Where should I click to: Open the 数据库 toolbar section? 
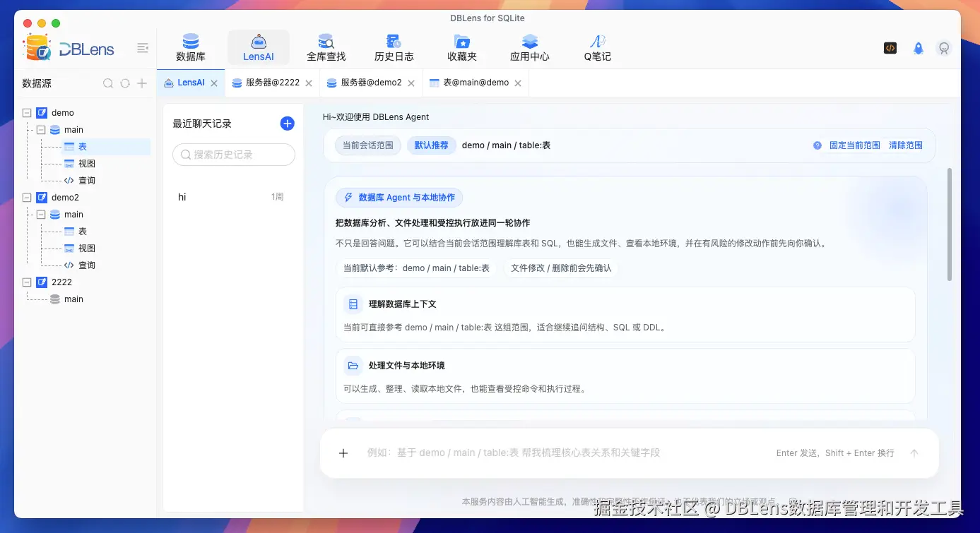coord(191,47)
